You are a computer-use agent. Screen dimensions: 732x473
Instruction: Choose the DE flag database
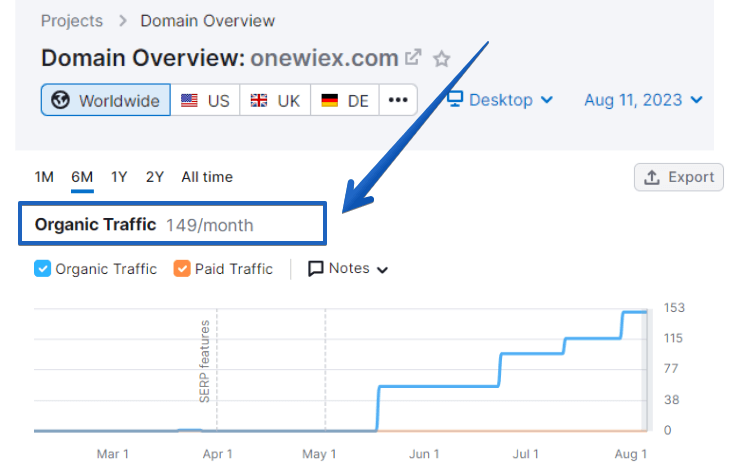tap(345, 100)
